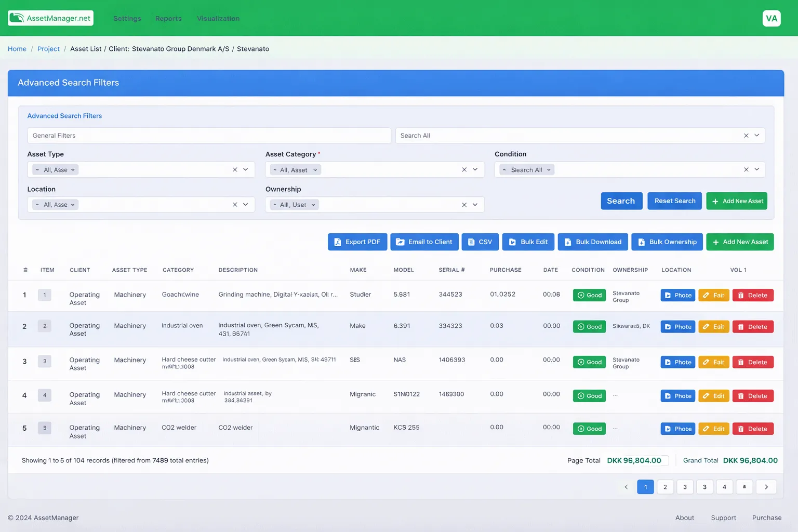
Task: Sort by the SERIAL # column header
Action: (451, 270)
